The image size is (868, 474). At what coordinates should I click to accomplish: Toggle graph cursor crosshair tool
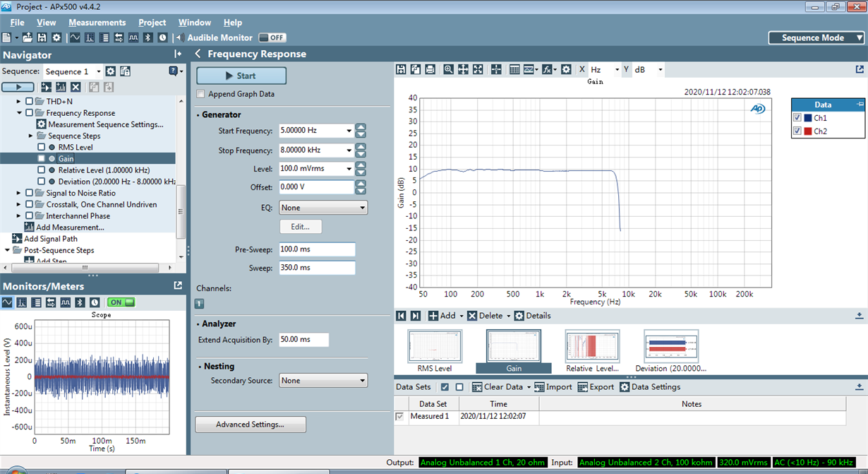click(496, 69)
